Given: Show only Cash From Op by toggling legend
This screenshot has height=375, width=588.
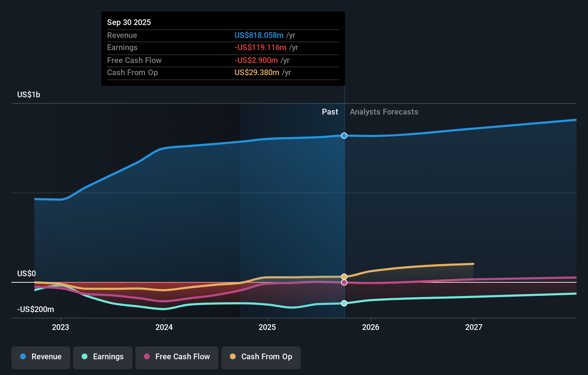Looking at the screenshot, I should pos(261,357).
